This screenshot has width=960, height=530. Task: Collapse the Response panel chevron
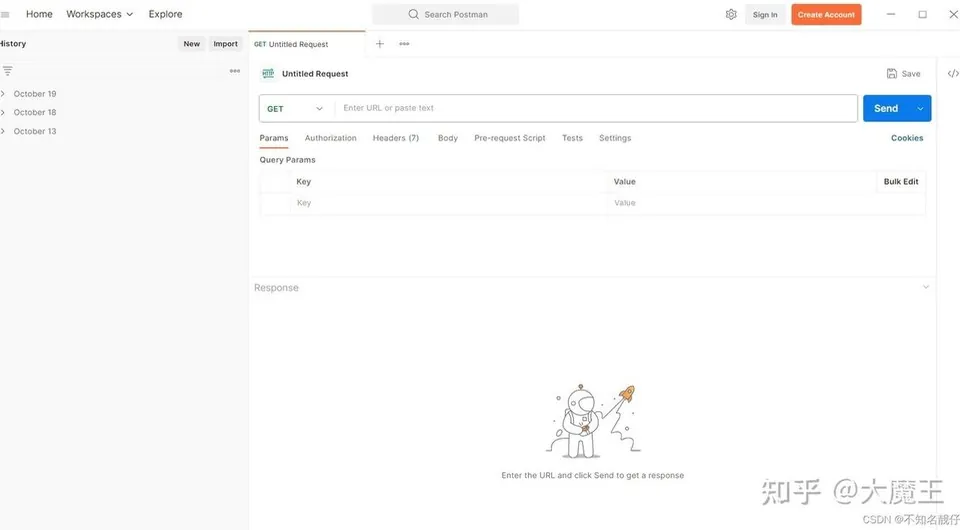coord(926,287)
